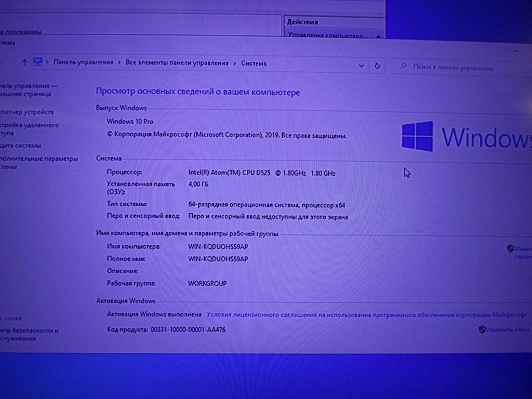Open the address bar history dropdown
532x399 pixels.
pyautogui.click(x=362, y=66)
